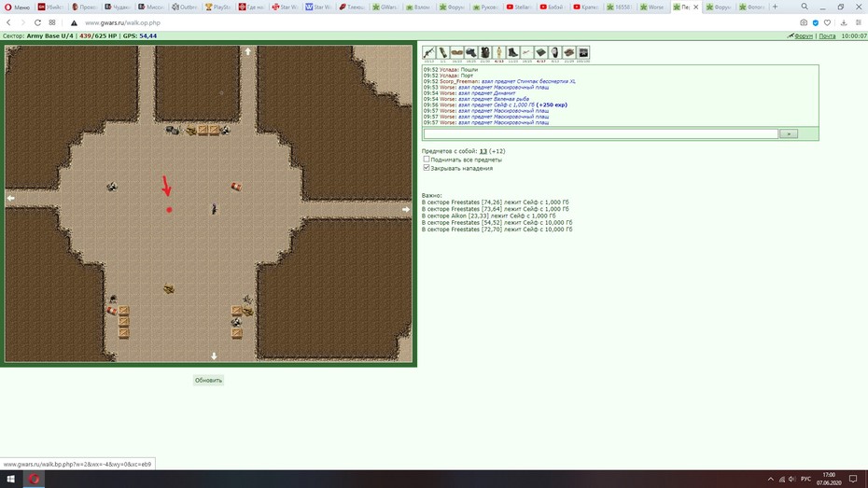Open the carried items count link 13
This screenshot has width=868, height=488.
pos(483,151)
